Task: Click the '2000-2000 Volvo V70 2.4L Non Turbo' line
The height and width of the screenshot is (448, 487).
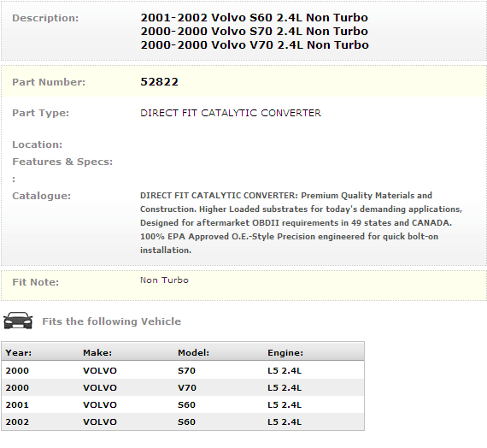Action: pyautogui.click(x=255, y=45)
